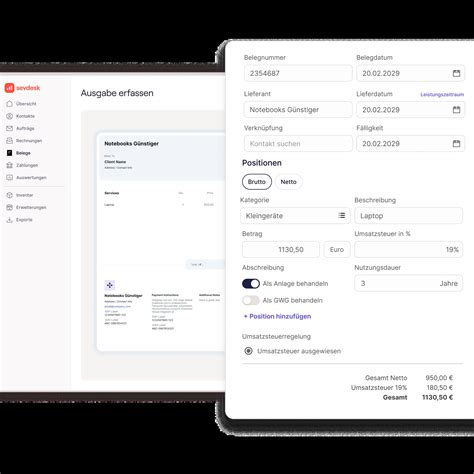Go to Rechnungen in the sidebar menu

[x=29, y=141]
